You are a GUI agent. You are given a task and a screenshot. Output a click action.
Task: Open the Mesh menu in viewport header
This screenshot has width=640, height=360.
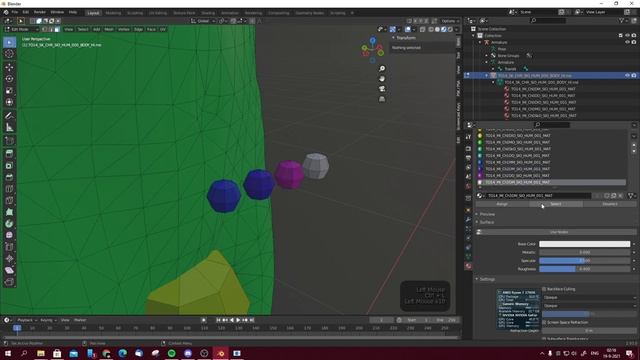(109, 29)
